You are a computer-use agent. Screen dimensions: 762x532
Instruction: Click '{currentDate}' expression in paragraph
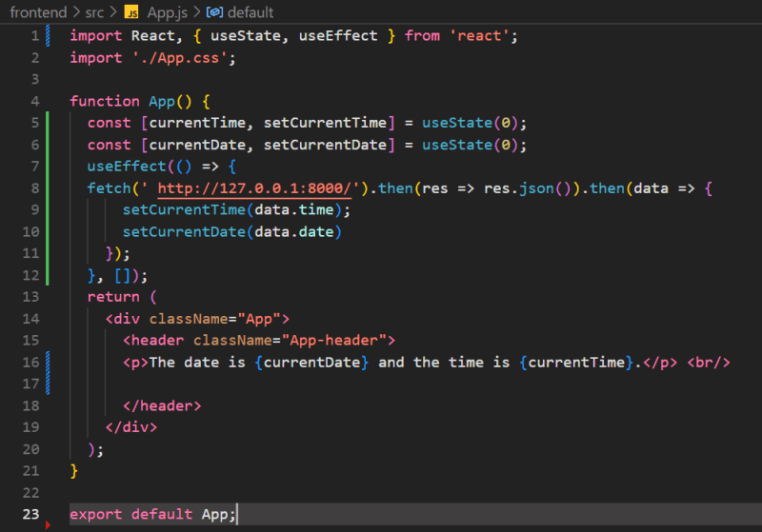click(311, 362)
